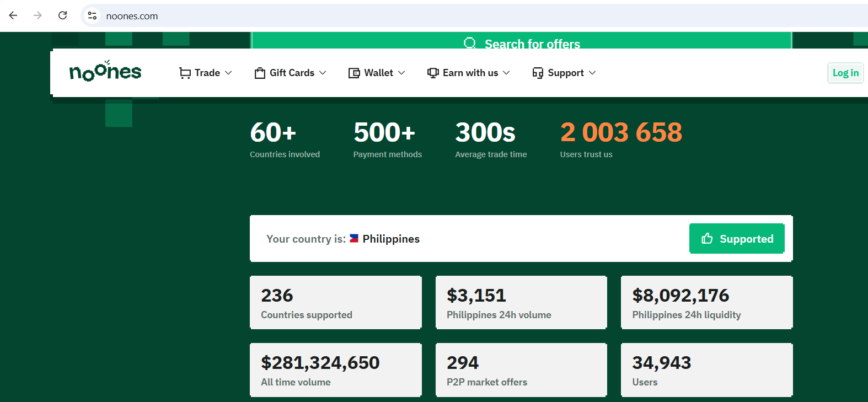Expand the Support chevron arrow
Image resolution: width=868 pixels, height=402 pixels.
(592, 73)
